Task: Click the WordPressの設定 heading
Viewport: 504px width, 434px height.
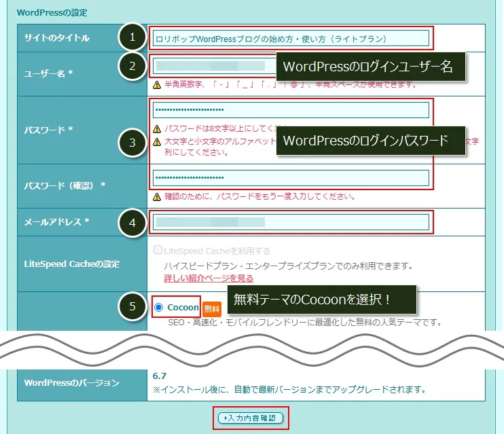Action: (x=52, y=12)
